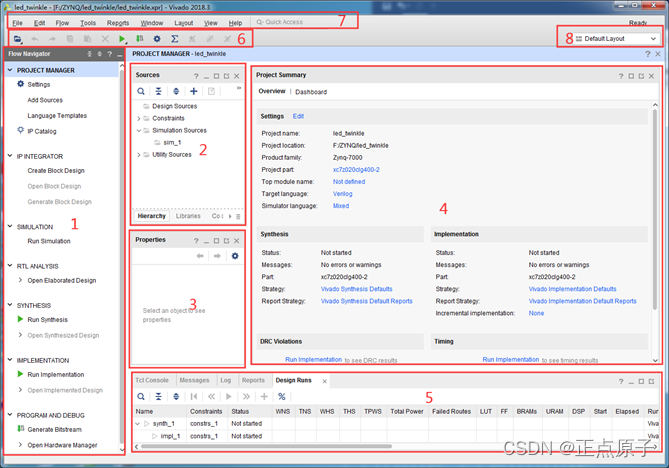The image size is (669, 468).
Task: Click Collapse All icon in Design Runs
Action: [x=158, y=397]
